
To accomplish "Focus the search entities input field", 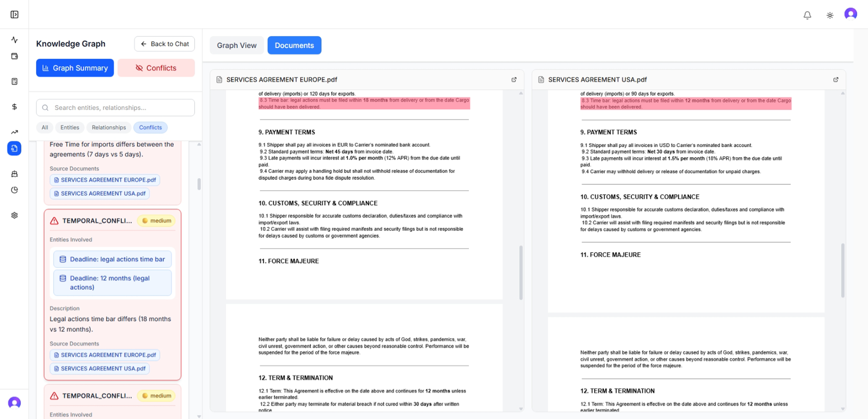I will (x=115, y=107).
